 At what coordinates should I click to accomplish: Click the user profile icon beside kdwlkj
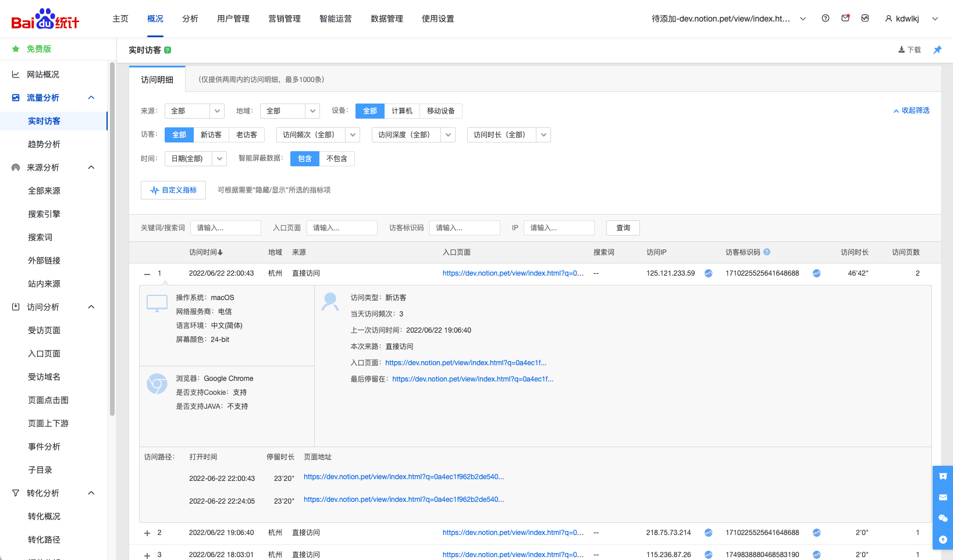888,19
